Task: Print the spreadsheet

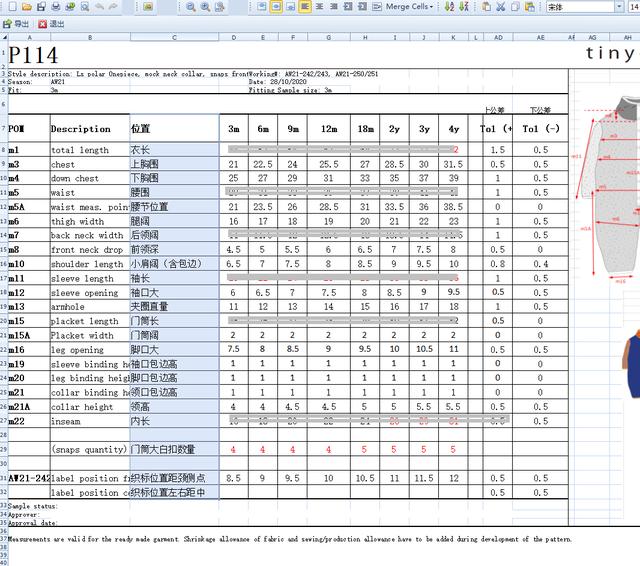Action: pyautogui.click(x=56, y=7)
